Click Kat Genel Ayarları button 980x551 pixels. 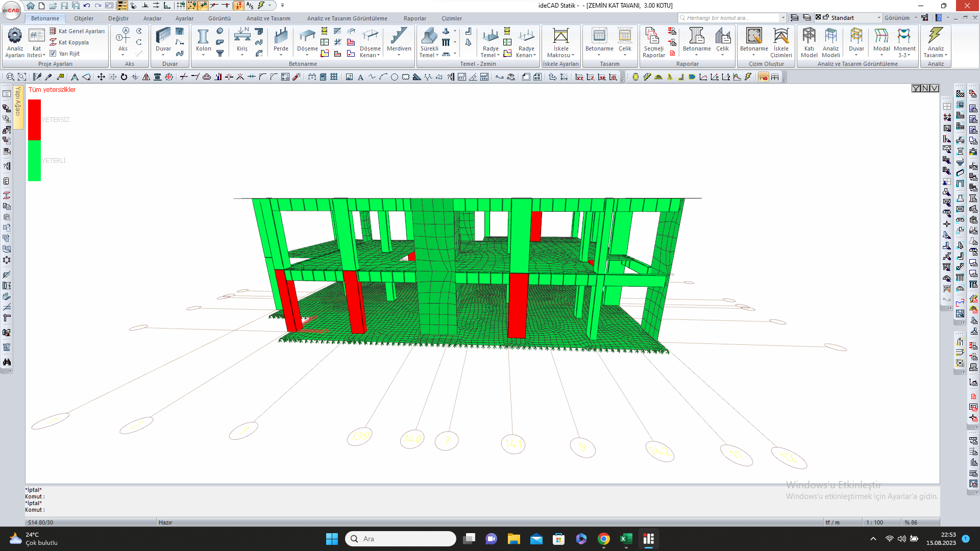(x=77, y=31)
